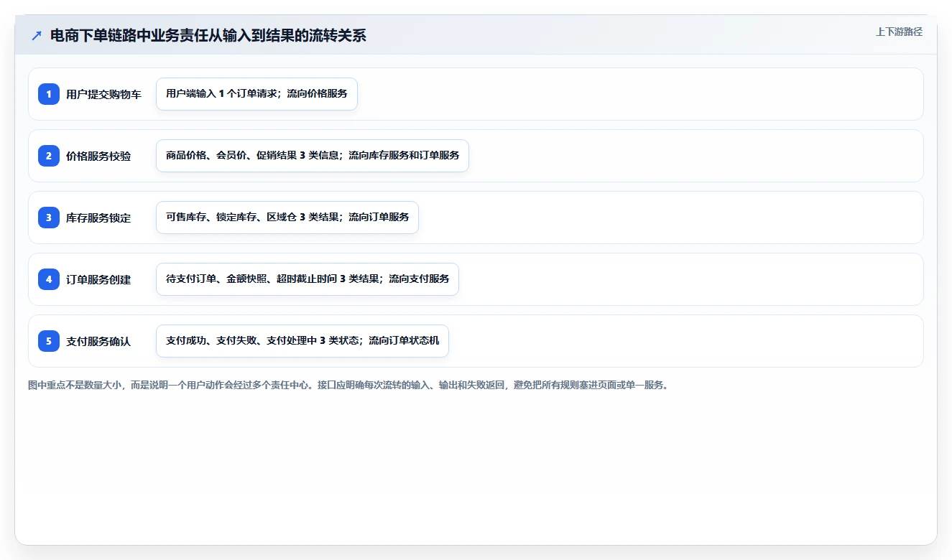Open the 可售库存、锁定库存、区域仓 detail box
The height and width of the screenshot is (560, 952).
[x=287, y=218]
